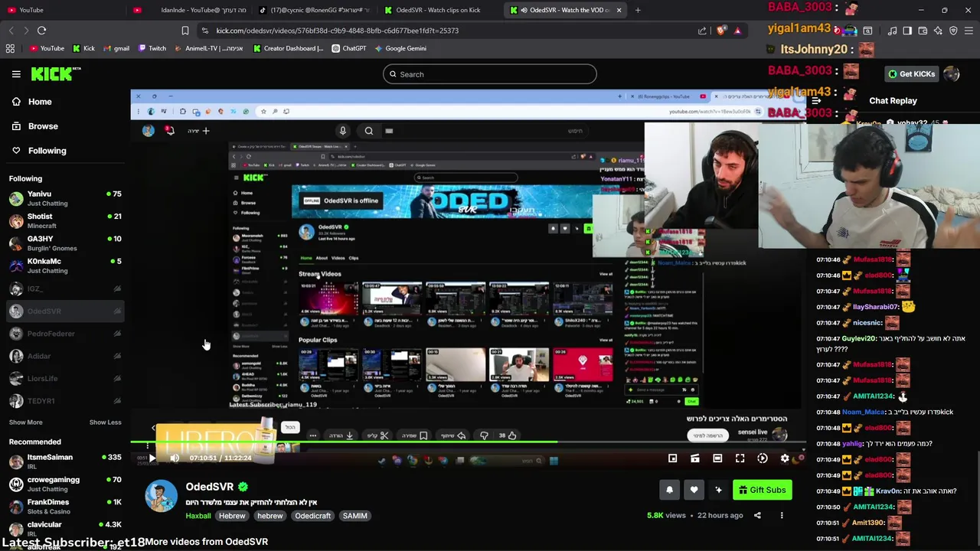The image size is (980, 551).
Task: Expand following list with Show More
Action: pyautogui.click(x=25, y=422)
